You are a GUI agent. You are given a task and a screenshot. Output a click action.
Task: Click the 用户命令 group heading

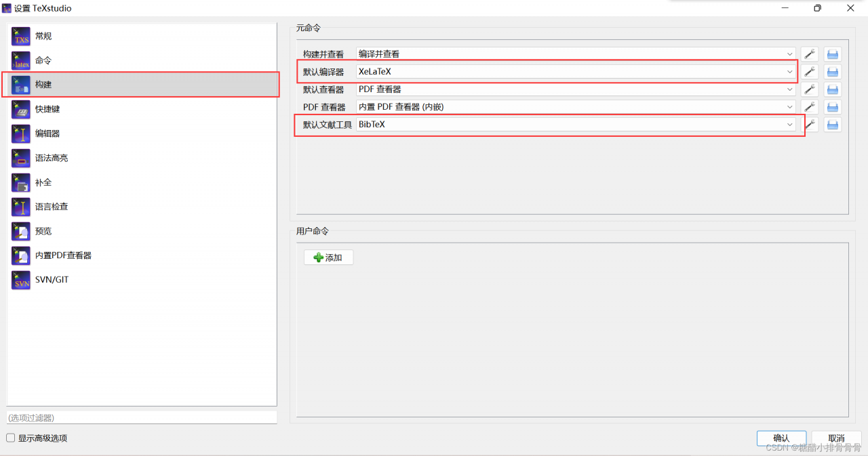pos(313,231)
